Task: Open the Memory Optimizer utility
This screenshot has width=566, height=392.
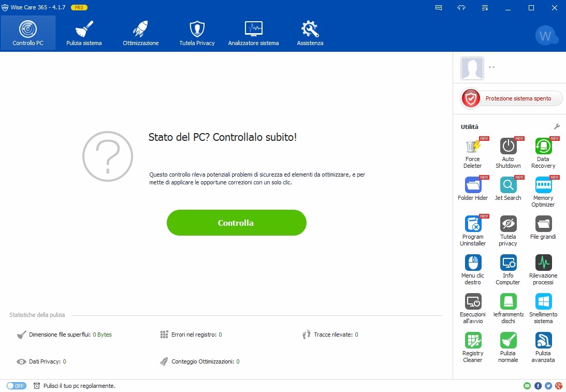Action: pyautogui.click(x=543, y=192)
